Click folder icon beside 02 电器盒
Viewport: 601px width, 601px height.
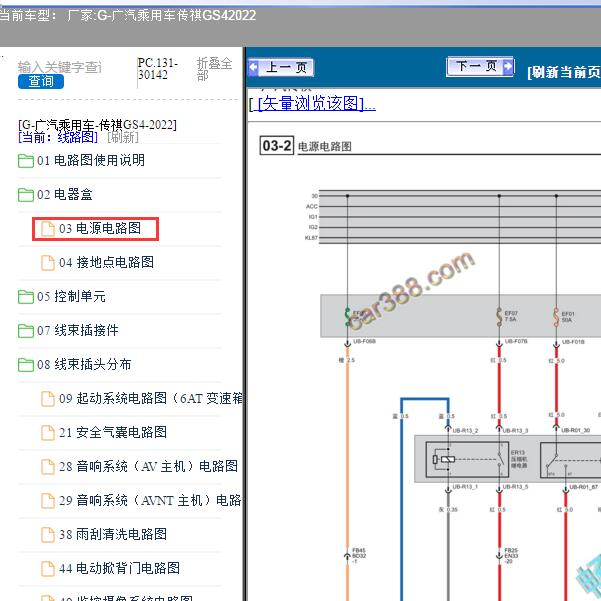pyautogui.click(x=26, y=195)
